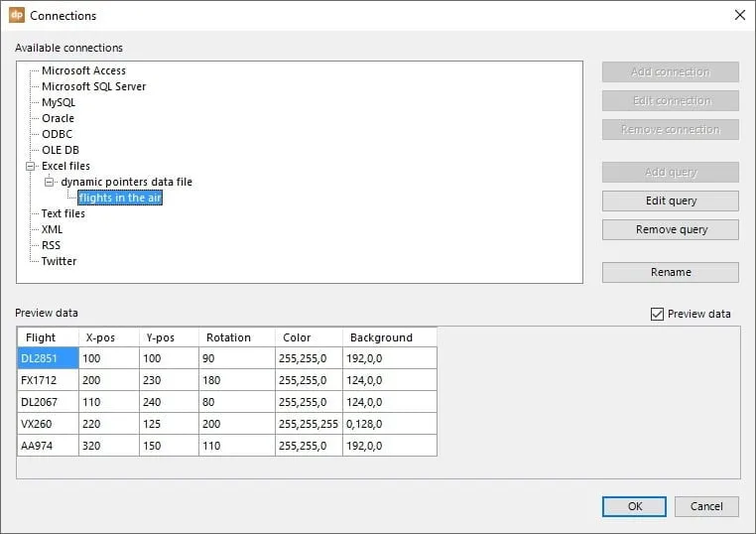Click the Add connection button
756x534 pixels.
(670, 71)
